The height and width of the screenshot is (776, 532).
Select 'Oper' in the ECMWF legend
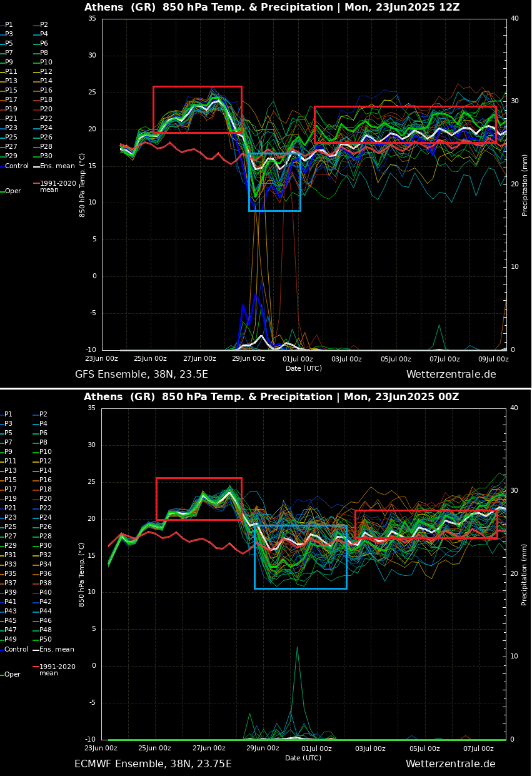click(13, 675)
